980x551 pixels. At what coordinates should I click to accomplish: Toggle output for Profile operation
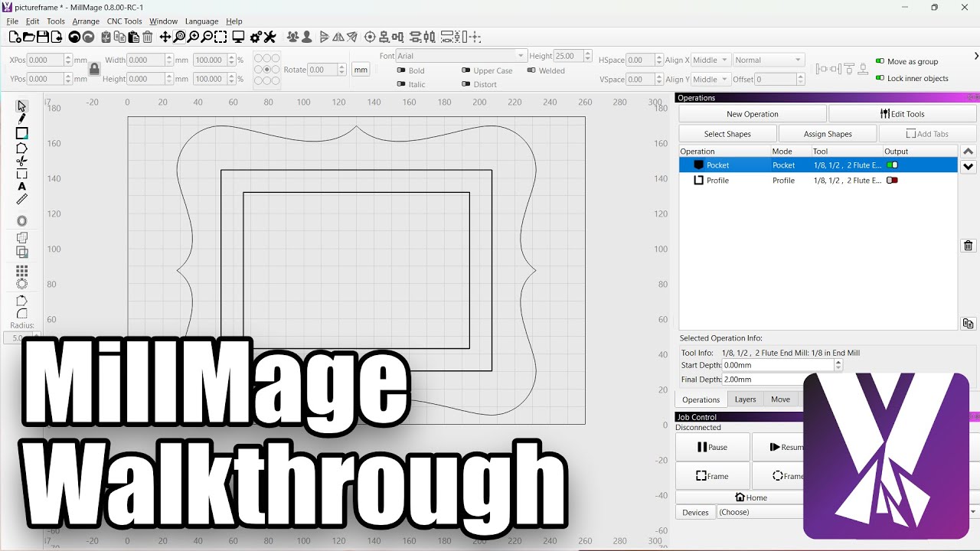click(x=892, y=181)
